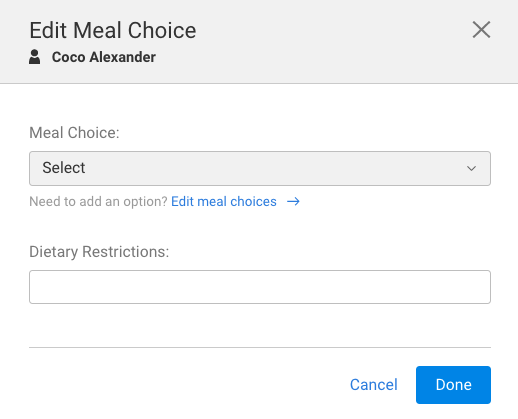Dismiss dialog using the top-right X icon
The width and height of the screenshot is (518, 419).
(481, 30)
